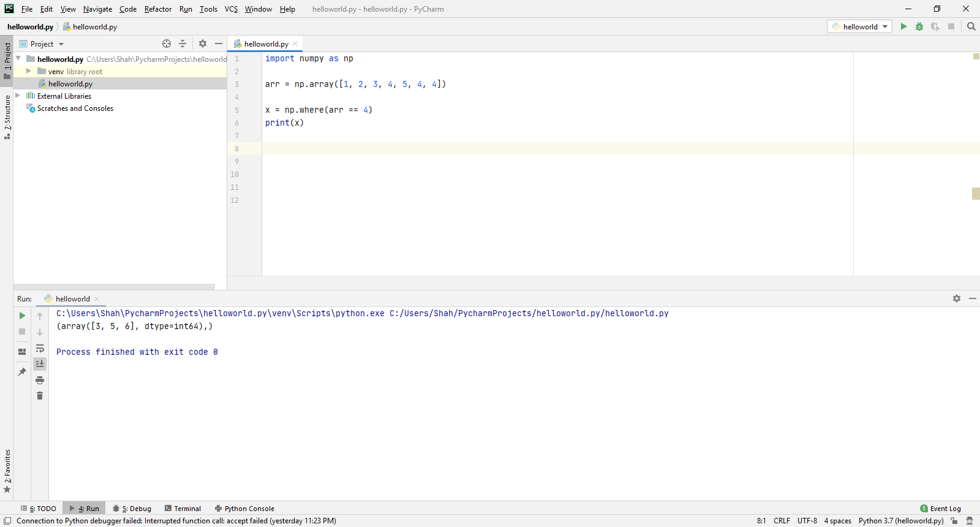The height and width of the screenshot is (527, 980).
Task: Open the Help menu
Action: coord(287,9)
